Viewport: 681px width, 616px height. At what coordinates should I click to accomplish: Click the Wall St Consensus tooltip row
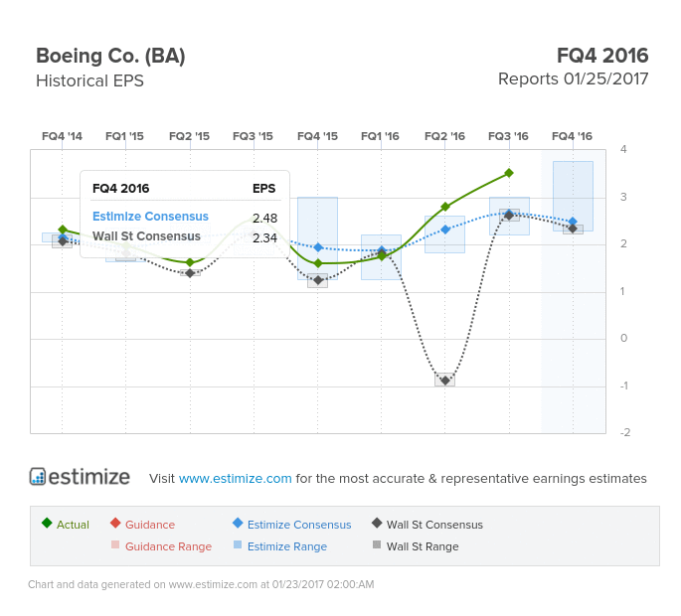[185, 236]
